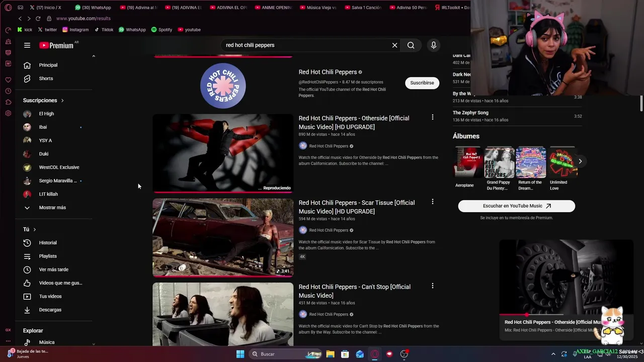Click Escuchar en YouTube Music button

point(516,206)
